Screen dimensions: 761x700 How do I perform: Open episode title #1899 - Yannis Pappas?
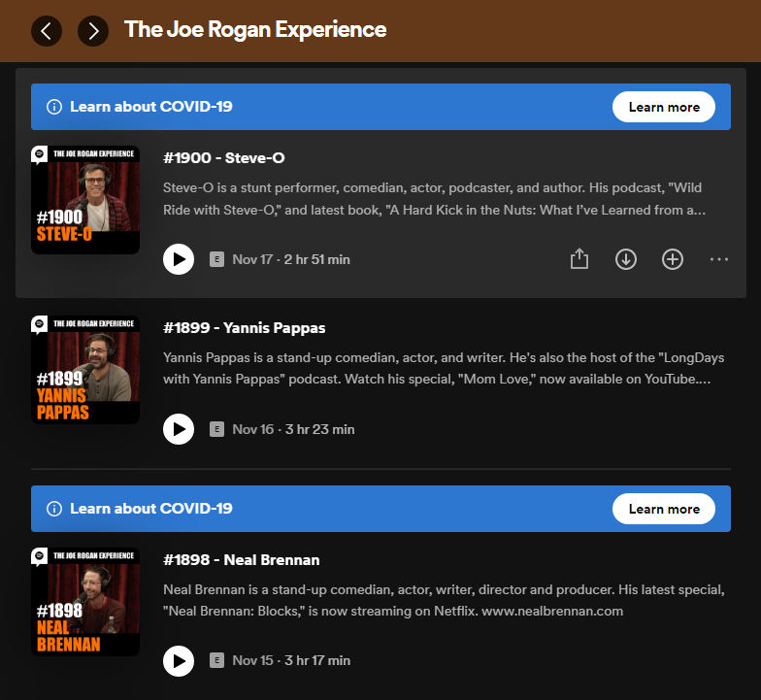pyautogui.click(x=245, y=328)
